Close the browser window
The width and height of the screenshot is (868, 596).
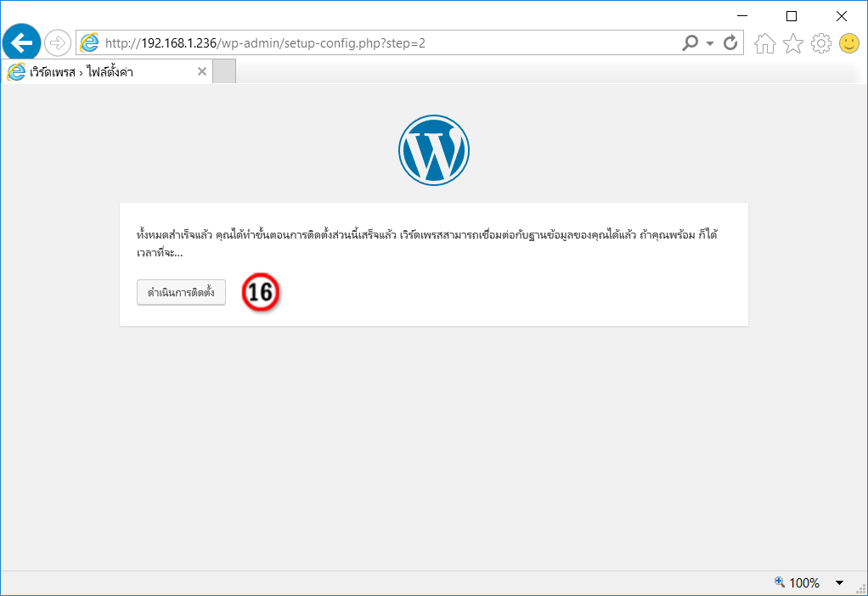842,16
